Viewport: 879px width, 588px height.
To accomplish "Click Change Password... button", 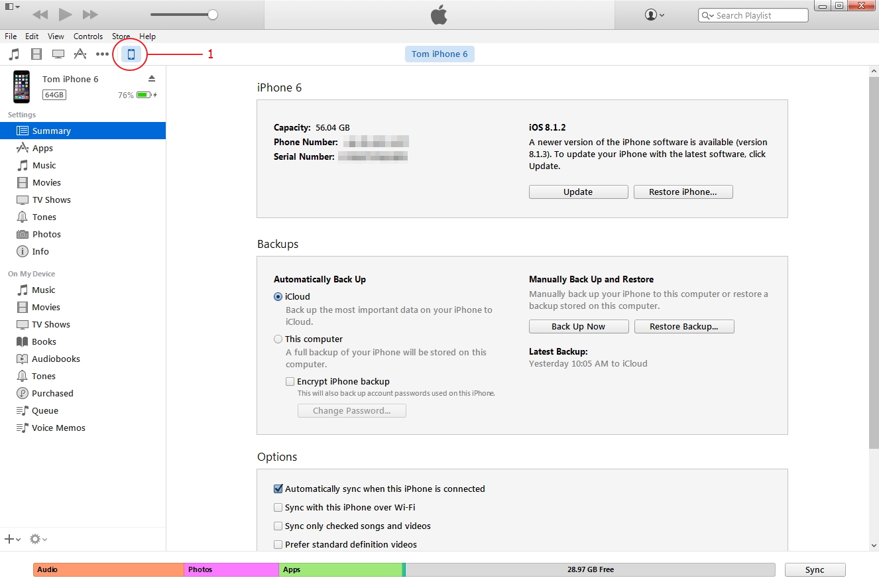I will [x=351, y=410].
